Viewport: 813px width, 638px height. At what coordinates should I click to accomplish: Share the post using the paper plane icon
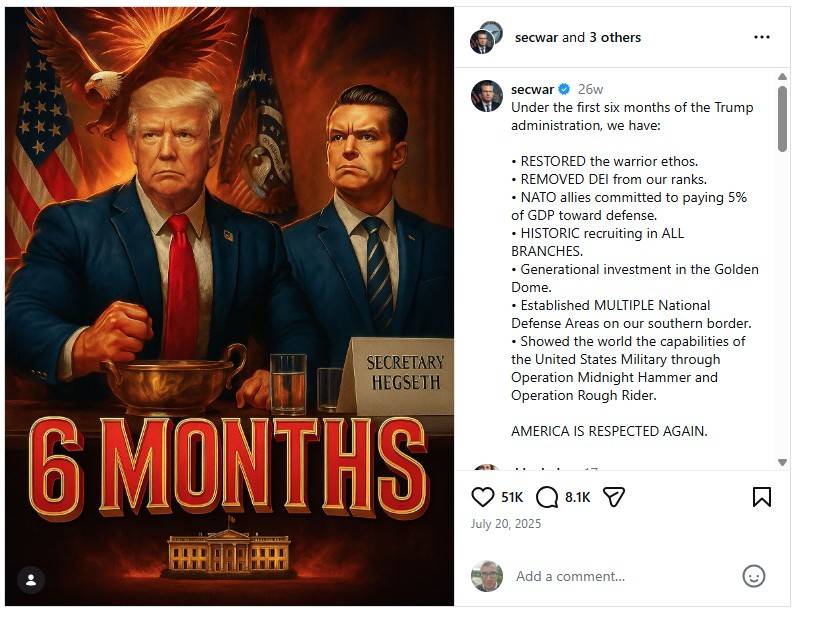coord(614,497)
